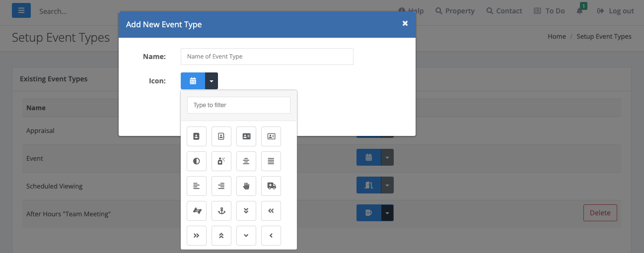644x253 pixels.
Task: Select the air freshener spray icon
Action: click(x=221, y=161)
